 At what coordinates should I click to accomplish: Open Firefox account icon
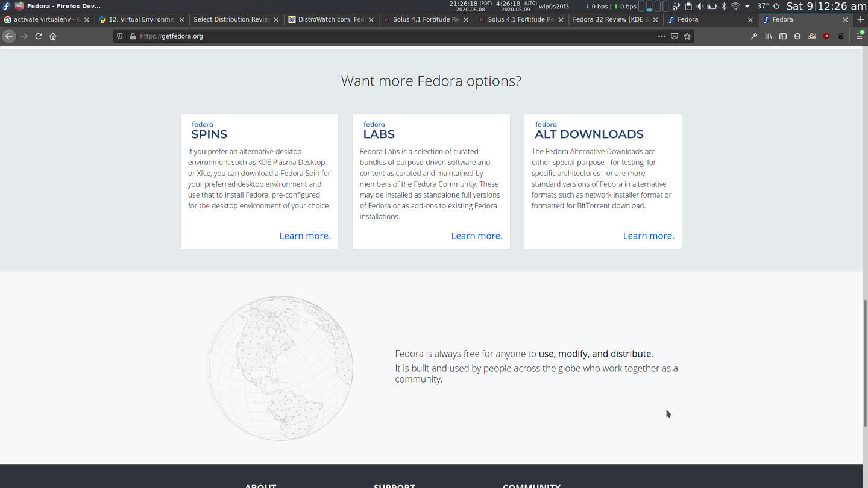797,36
